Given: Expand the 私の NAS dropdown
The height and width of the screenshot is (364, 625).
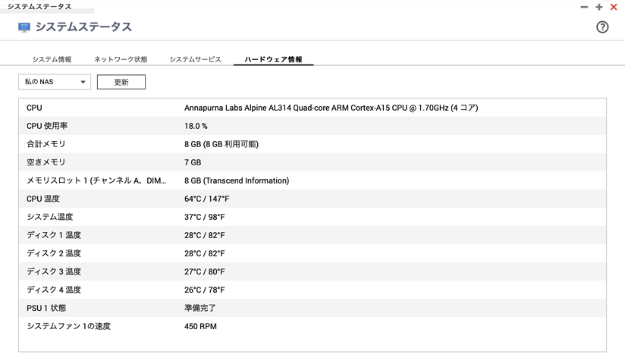Looking at the screenshot, I should pyautogui.click(x=55, y=82).
